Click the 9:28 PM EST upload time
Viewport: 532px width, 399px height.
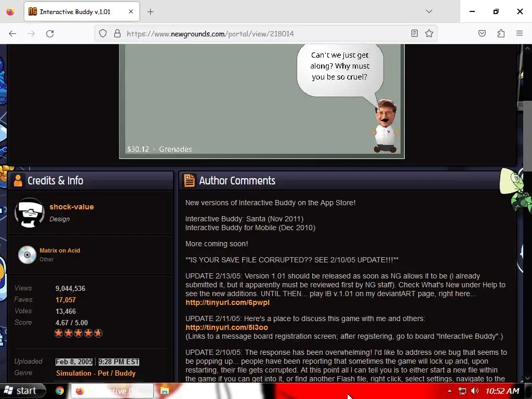(119, 362)
